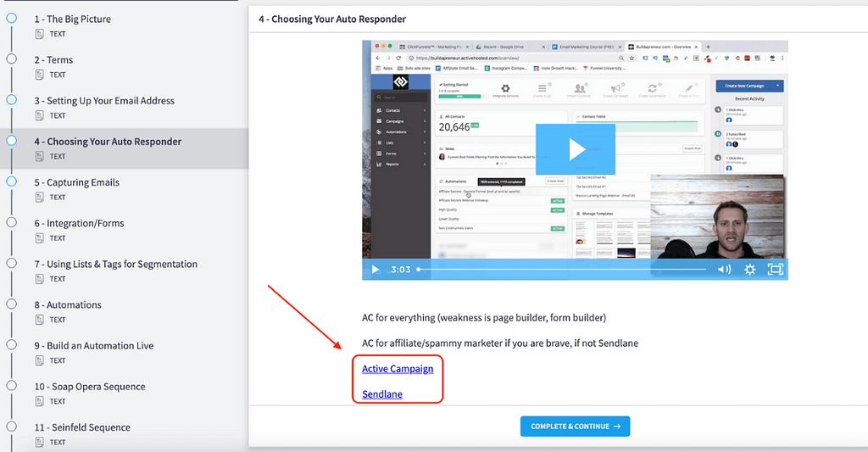Click text document icon under Soap Opera Sequence
Image resolution: width=868 pixels, height=452 pixels.
(x=39, y=402)
